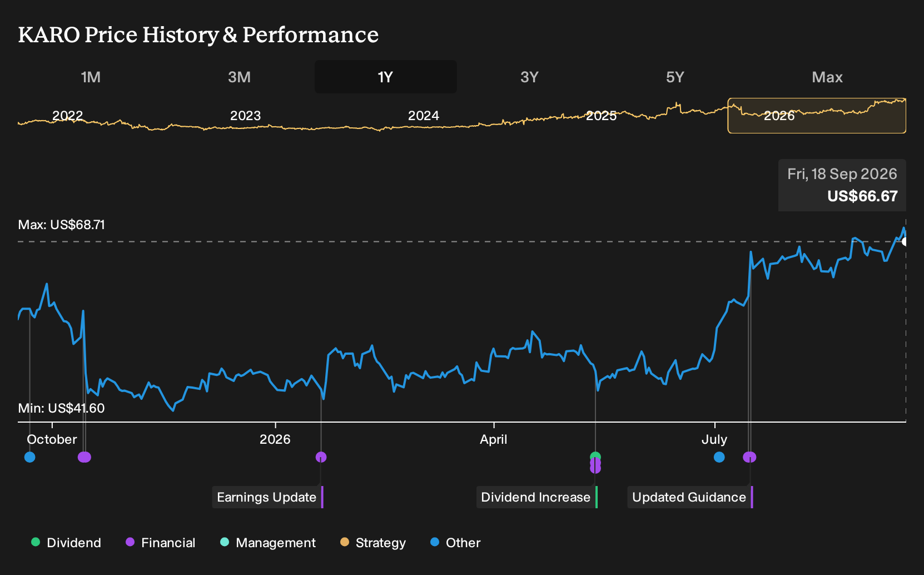This screenshot has width=924, height=575.
Task: Click the highlighted 2026 range selector window
Action: [x=817, y=116]
